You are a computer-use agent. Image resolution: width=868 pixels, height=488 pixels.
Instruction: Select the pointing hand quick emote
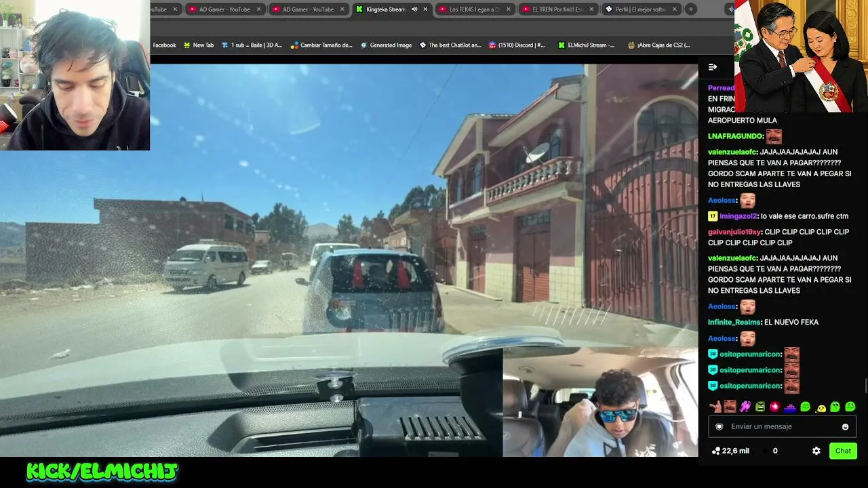coord(715,407)
